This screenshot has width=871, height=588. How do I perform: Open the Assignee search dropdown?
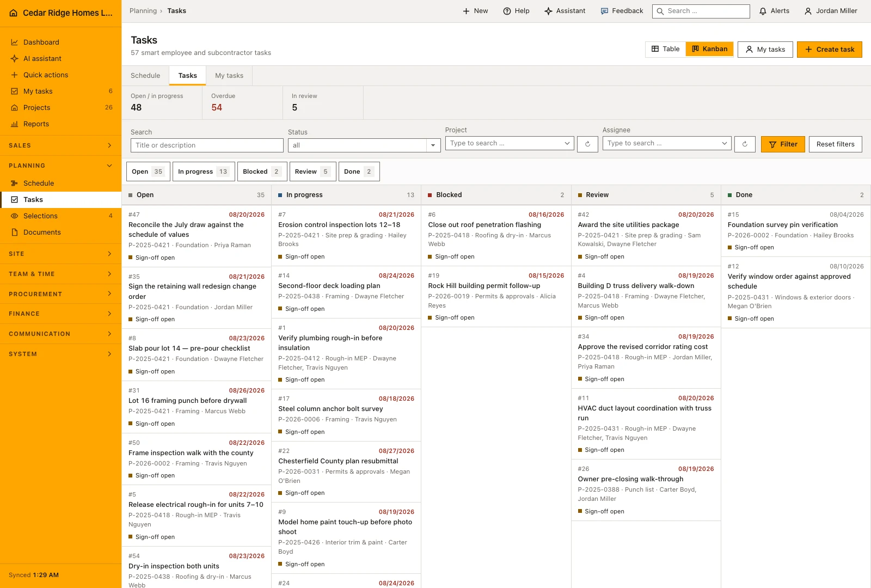coord(667,143)
